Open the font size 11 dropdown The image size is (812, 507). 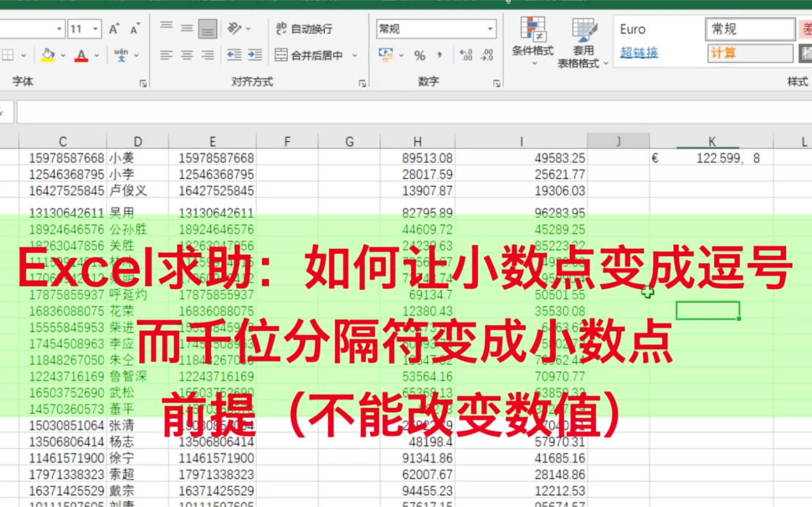coord(95,29)
